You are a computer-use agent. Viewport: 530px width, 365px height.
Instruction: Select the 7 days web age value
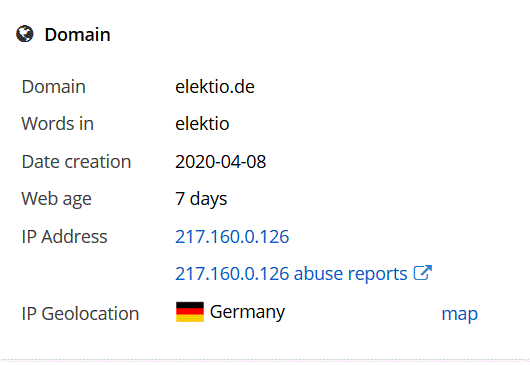click(x=201, y=199)
